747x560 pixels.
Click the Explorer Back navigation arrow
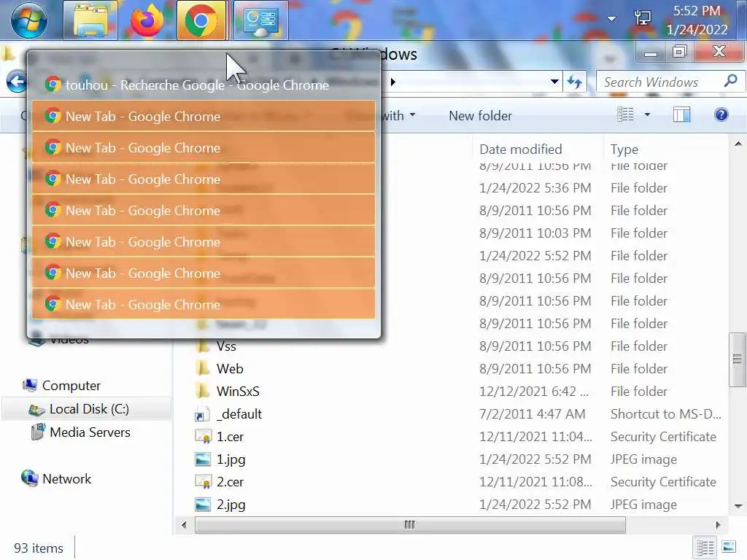(17, 82)
